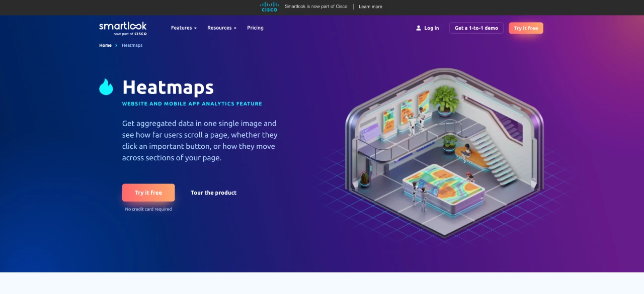Go to Home breadcrumb
This screenshot has height=294, width=644.
click(x=105, y=45)
